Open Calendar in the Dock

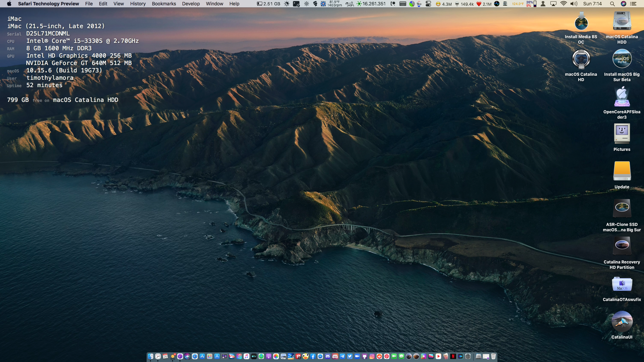(165, 356)
